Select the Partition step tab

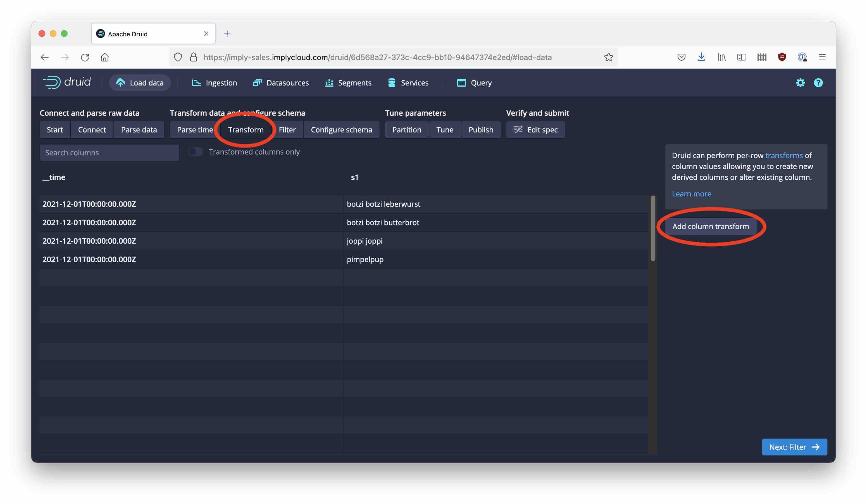coord(406,130)
